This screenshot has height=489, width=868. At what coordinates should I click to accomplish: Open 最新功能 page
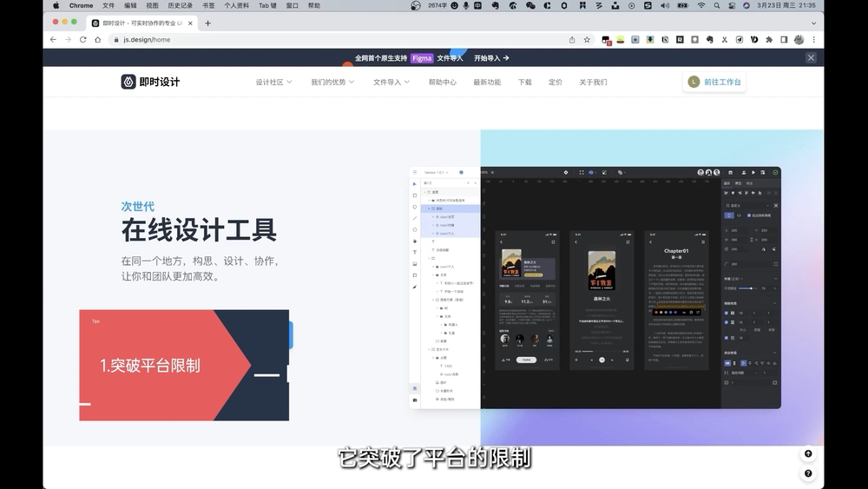(x=487, y=82)
